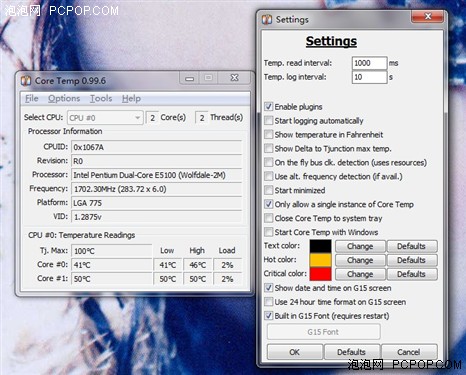Click the CPUID value 0x1067A

coord(157,147)
